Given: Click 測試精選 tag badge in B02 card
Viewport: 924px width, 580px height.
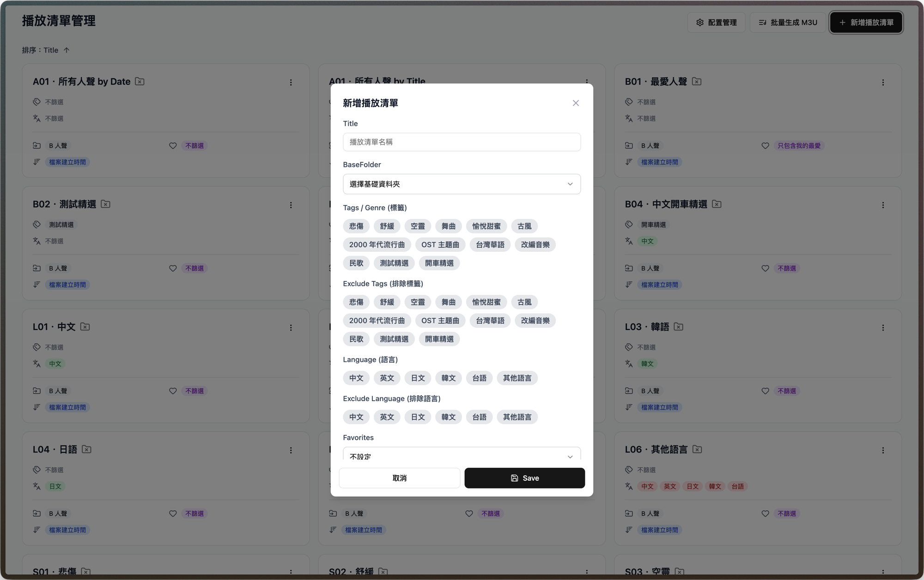Looking at the screenshot, I should coord(61,225).
